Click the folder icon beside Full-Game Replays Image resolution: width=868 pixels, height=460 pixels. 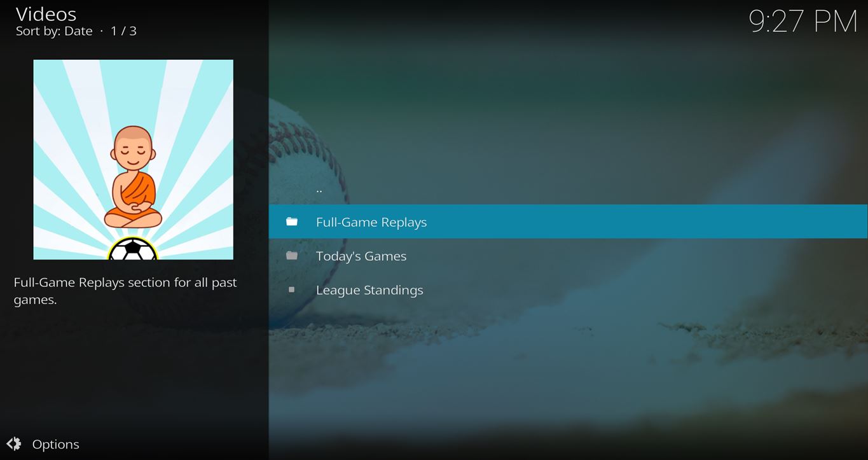pyautogui.click(x=292, y=221)
